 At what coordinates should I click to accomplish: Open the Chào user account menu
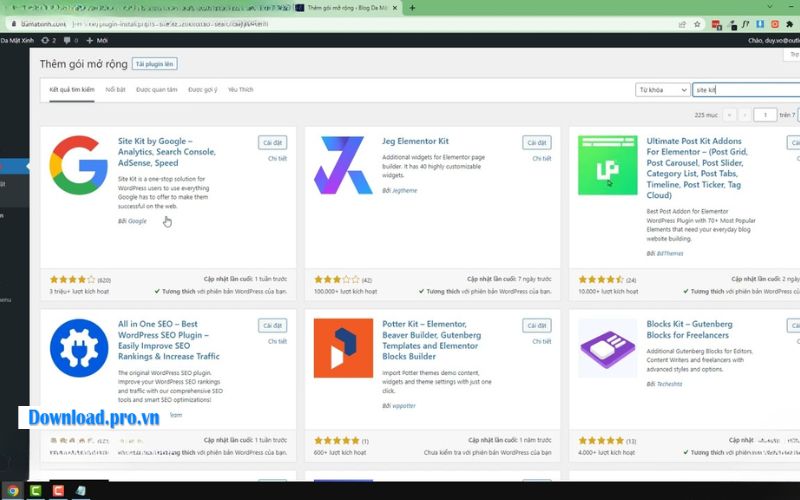(774, 40)
